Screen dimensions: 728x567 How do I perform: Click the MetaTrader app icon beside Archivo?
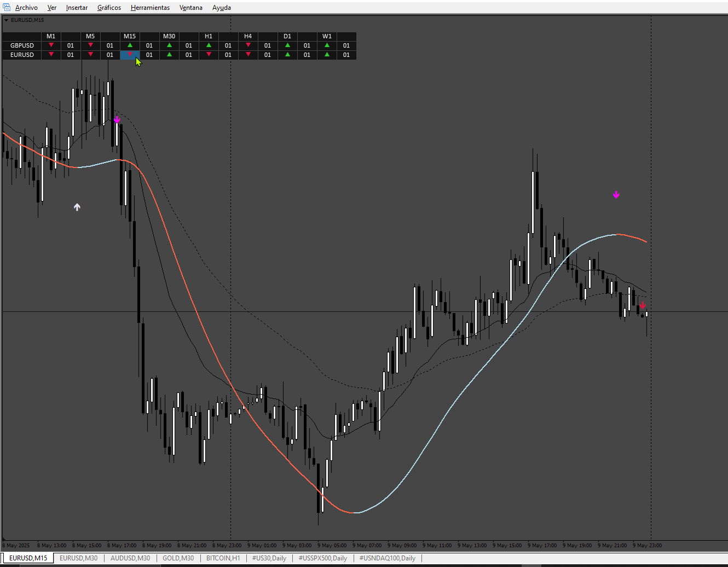click(7, 7)
